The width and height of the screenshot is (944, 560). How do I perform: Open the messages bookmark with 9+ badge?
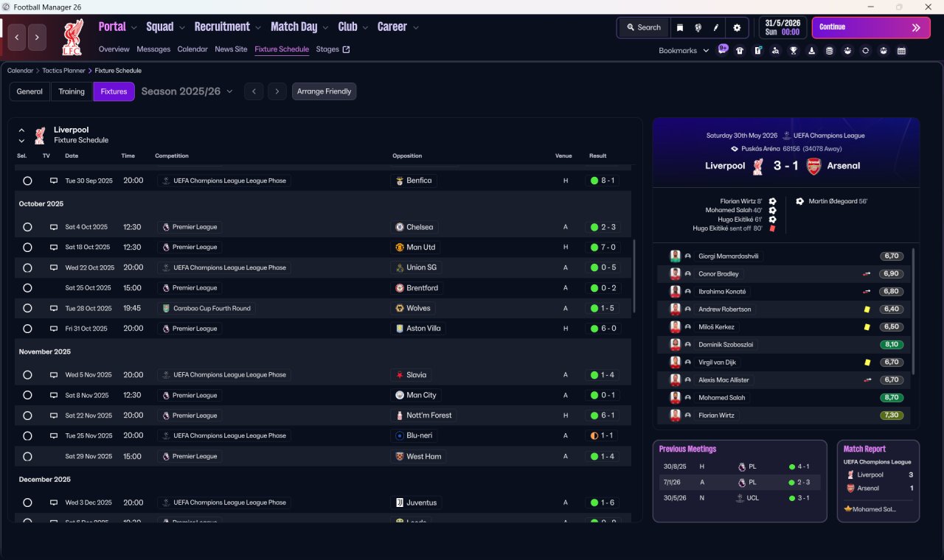coord(723,50)
